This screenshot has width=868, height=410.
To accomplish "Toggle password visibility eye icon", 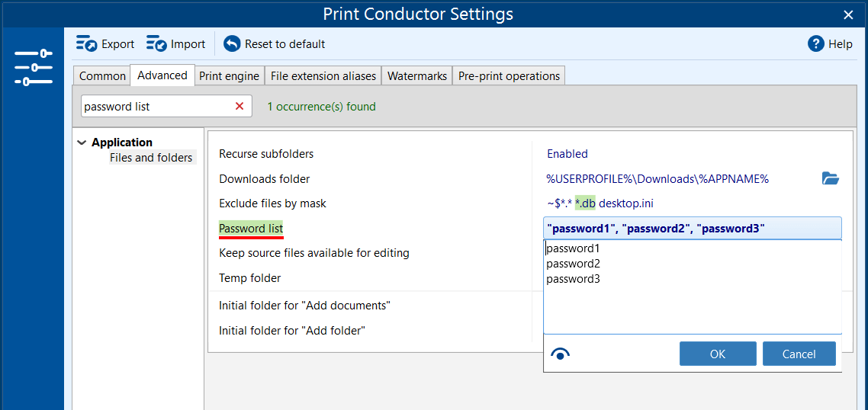I will pyautogui.click(x=561, y=354).
